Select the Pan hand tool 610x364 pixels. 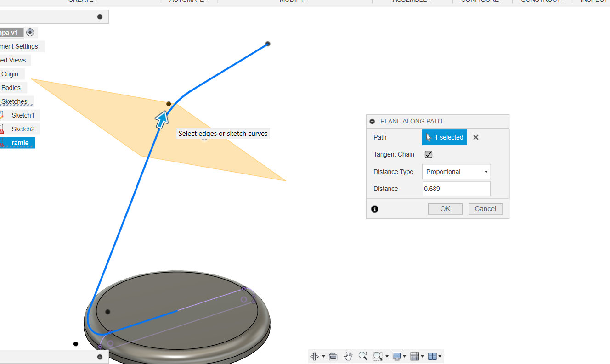[348, 356]
